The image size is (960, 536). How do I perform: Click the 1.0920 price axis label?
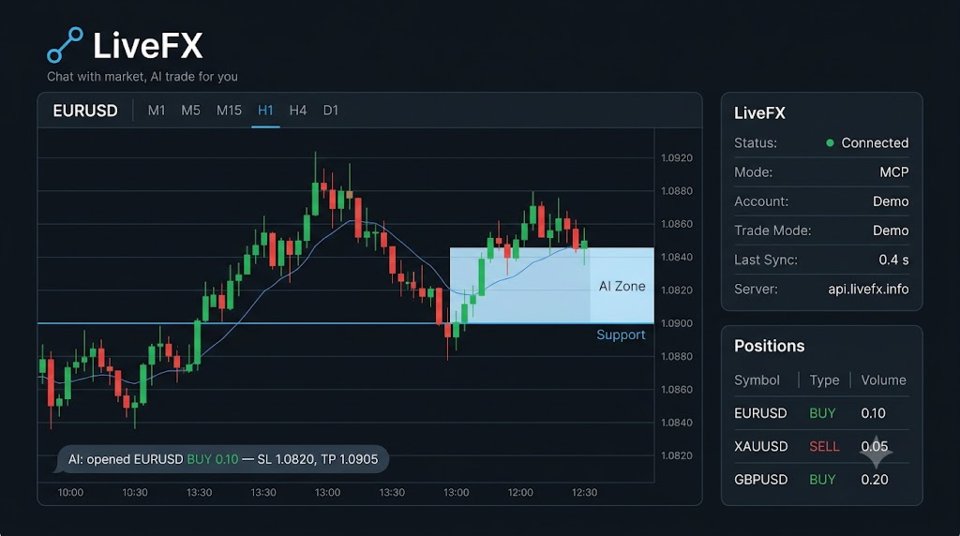tap(677, 157)
